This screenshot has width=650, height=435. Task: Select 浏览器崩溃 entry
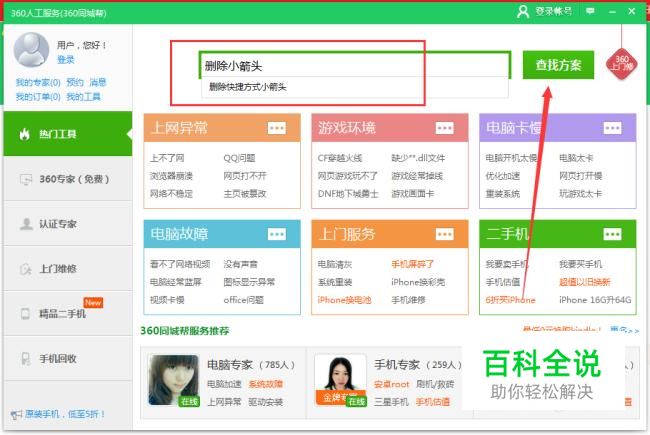click(x=171, y=176)
